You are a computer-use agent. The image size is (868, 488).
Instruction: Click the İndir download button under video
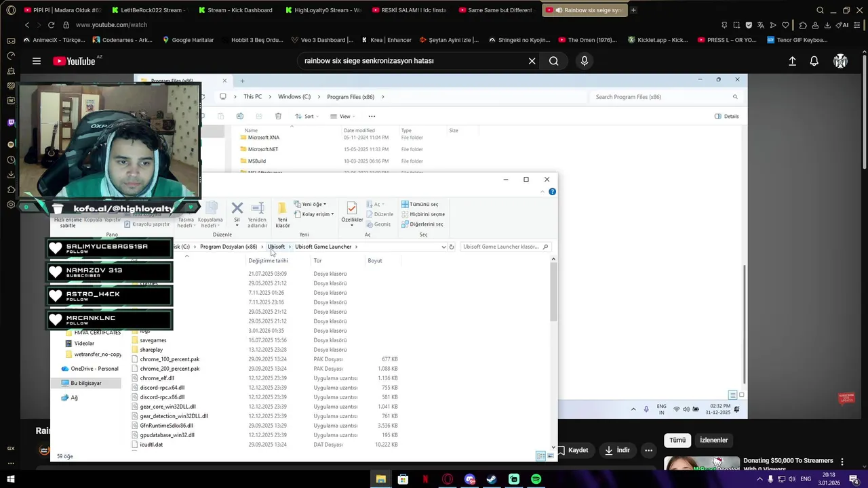click(x=617, y=450)
